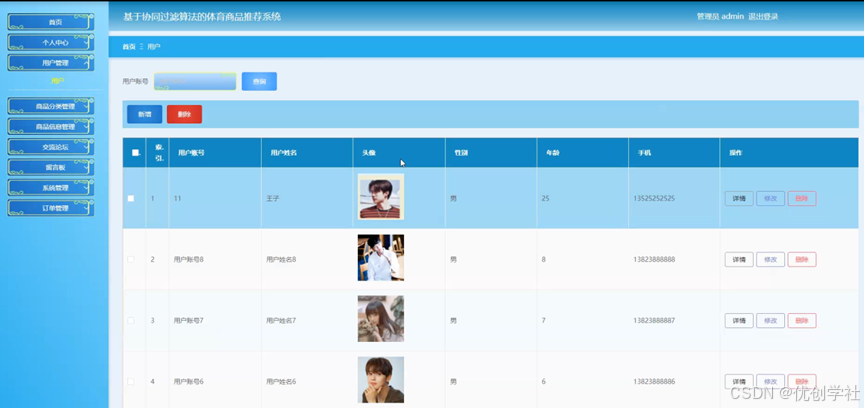Focus the 用户账号 search input field
This screenshot has height=408, width=864.
195,81
